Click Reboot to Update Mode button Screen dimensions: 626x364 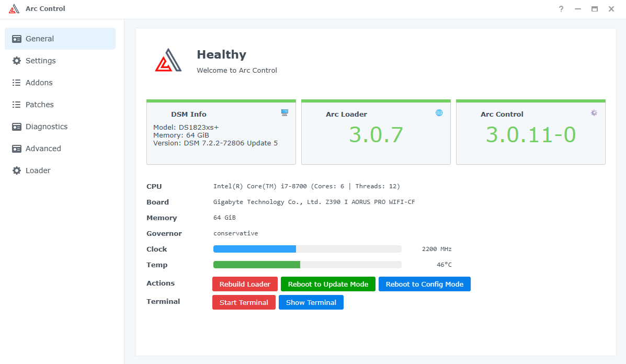click(x=328, y=284)
